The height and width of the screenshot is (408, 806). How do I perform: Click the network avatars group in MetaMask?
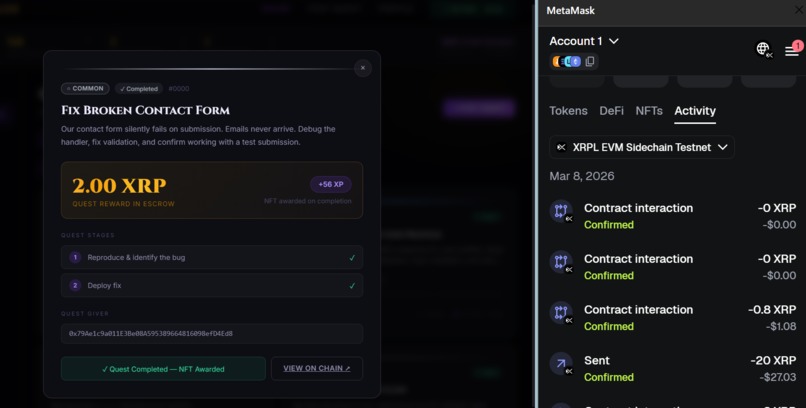(x=566, y=61)
